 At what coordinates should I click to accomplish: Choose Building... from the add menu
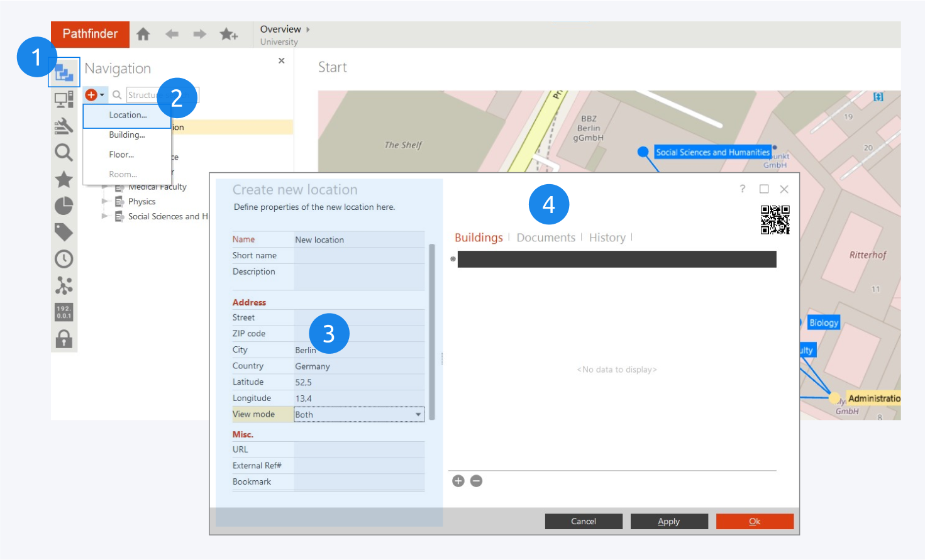click(127, 135)
